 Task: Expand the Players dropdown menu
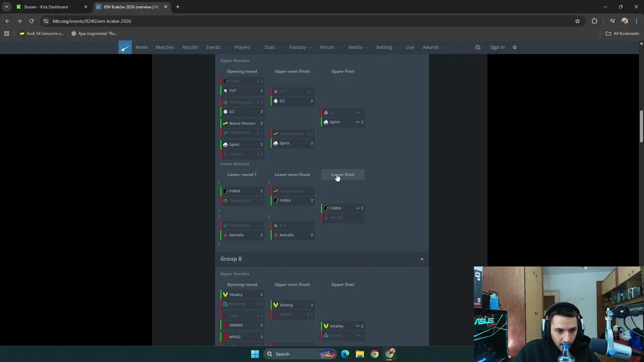point(245,47)
